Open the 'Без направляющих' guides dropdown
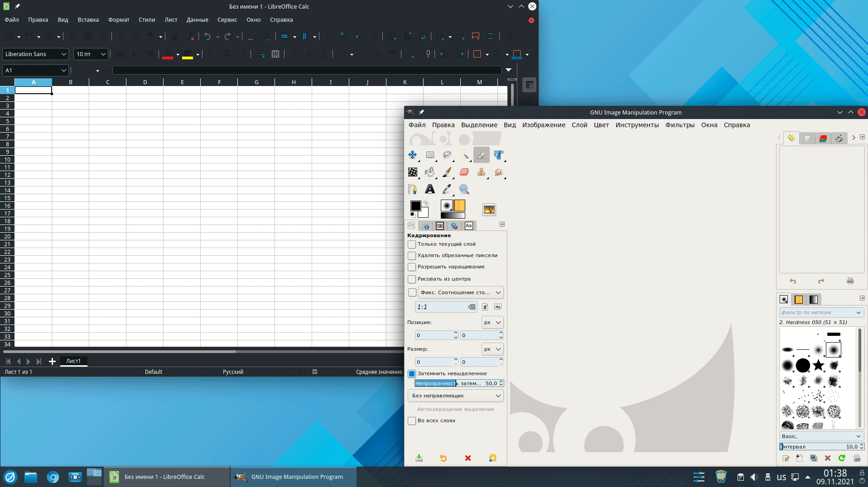The height and width of the screenshot is (487, 868). coord(455,396)
